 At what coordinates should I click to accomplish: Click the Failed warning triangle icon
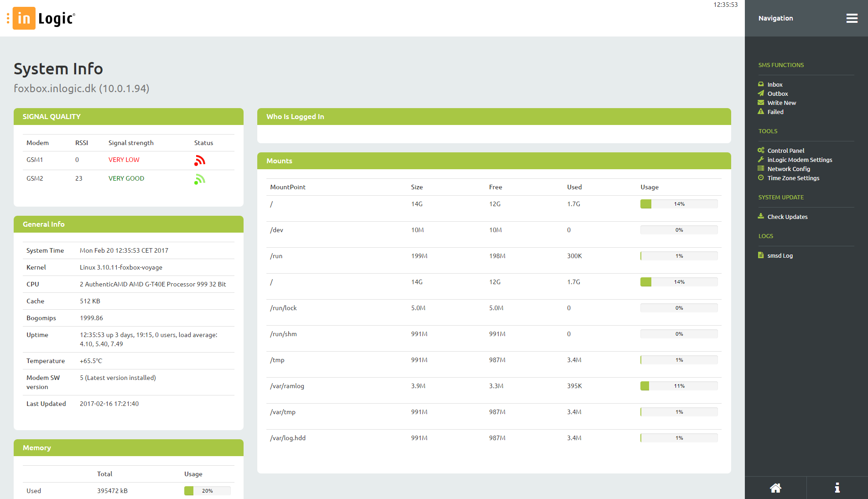761,112
